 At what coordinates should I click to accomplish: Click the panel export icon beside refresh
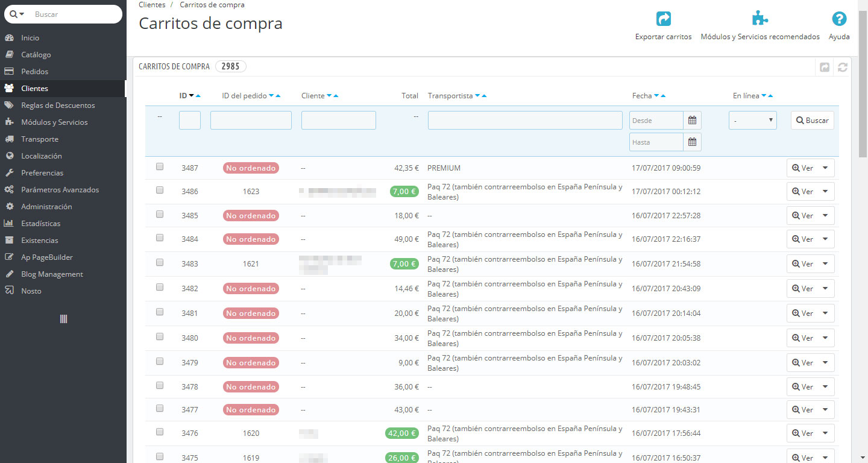(824, 68)
